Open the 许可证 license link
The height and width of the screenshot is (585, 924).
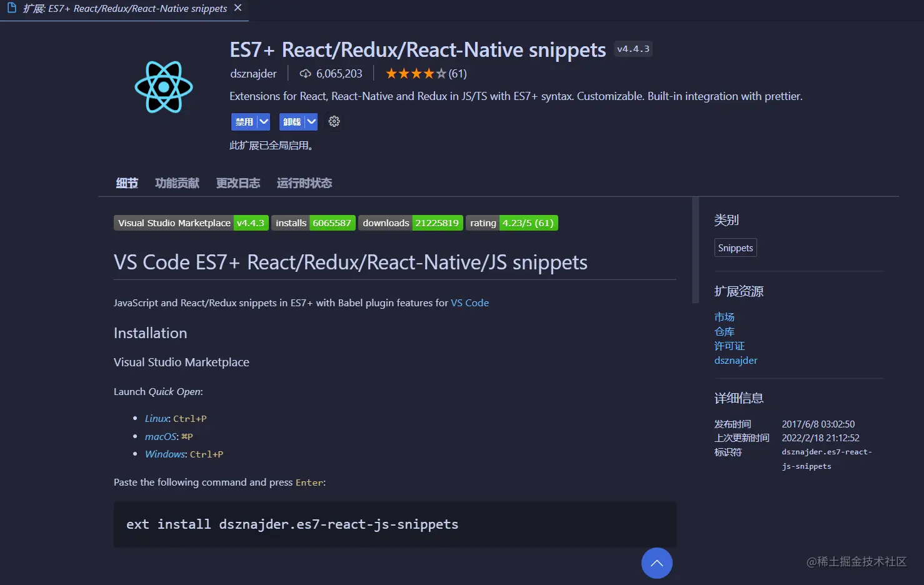[x=730, y=346]
